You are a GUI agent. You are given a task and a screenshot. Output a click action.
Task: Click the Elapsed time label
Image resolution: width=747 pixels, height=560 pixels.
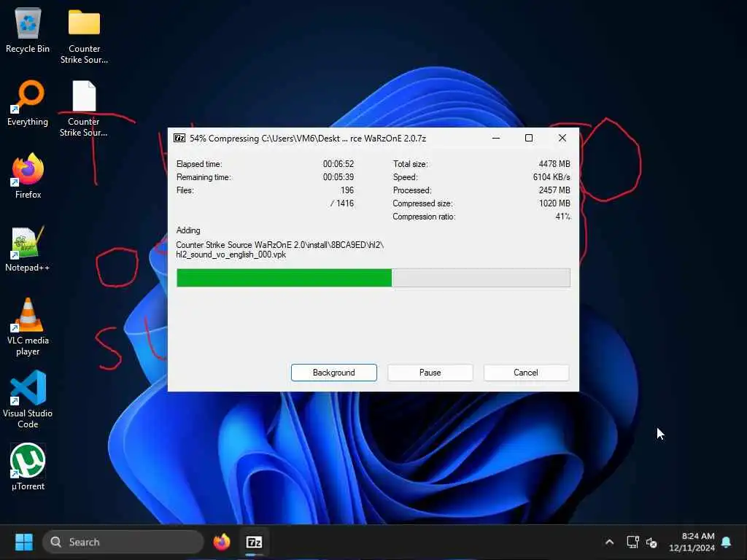pyautogui.click(x=199, y=164)
